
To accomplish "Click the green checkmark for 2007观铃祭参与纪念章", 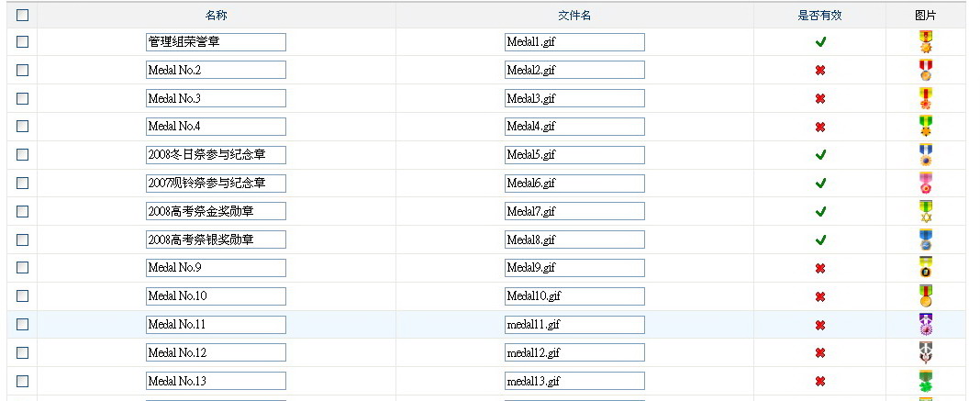I will [x=820, y=183].
